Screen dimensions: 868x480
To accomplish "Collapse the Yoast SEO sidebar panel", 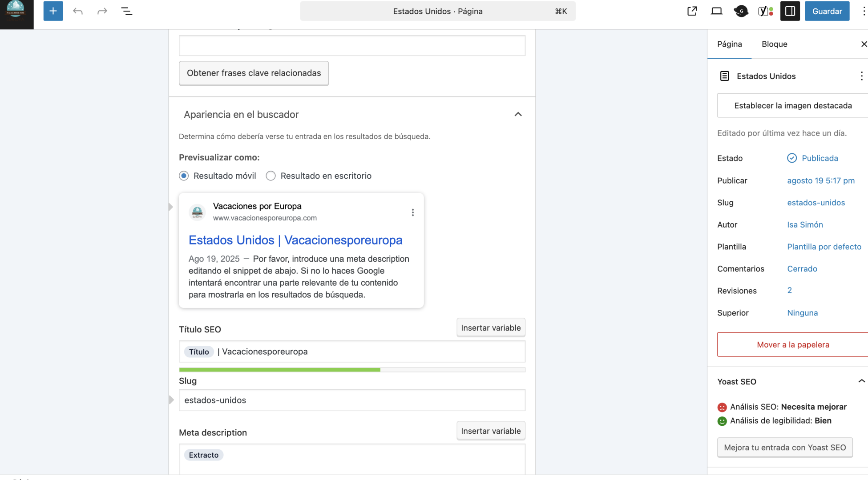I will (x=861, y=381).
